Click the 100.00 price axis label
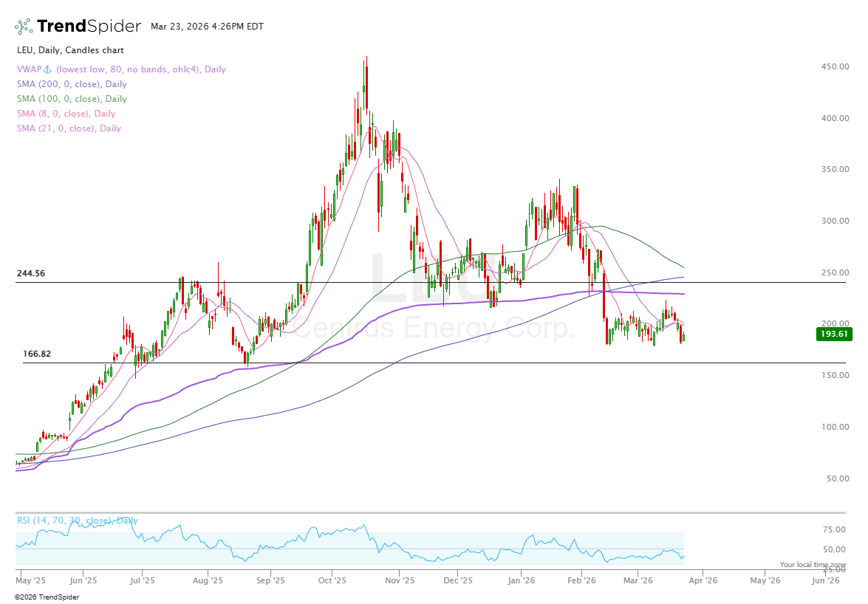Viewport: 868px width, 604px height. [835, 427]
